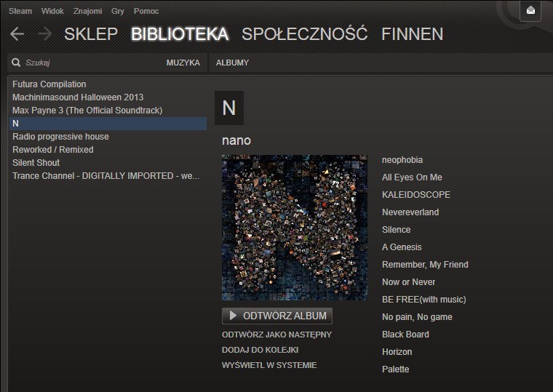Screen dimensions: 553x392
Task: Click the Szukaj search field
Action: 88,63
